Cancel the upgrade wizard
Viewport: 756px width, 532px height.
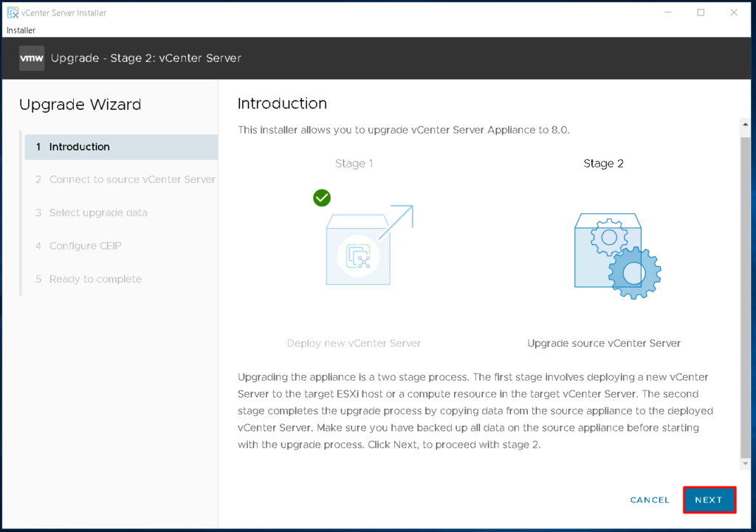[649, 500]
